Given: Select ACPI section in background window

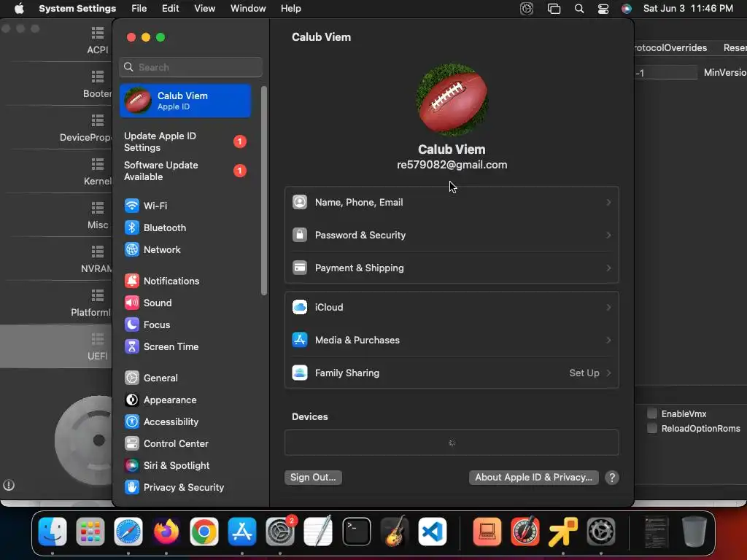Looking at the screenshot, I should tap(98, 41).
